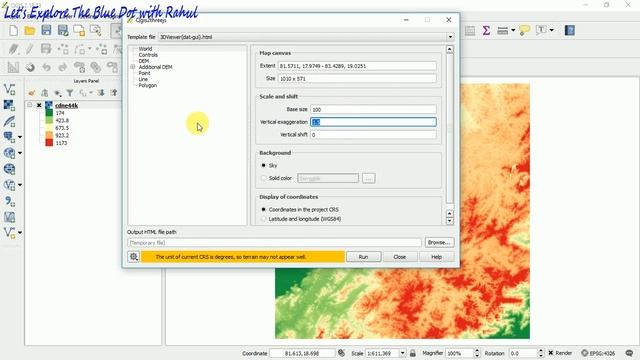
Task: Select Line item in settings tree
Action: pos(143,79)
